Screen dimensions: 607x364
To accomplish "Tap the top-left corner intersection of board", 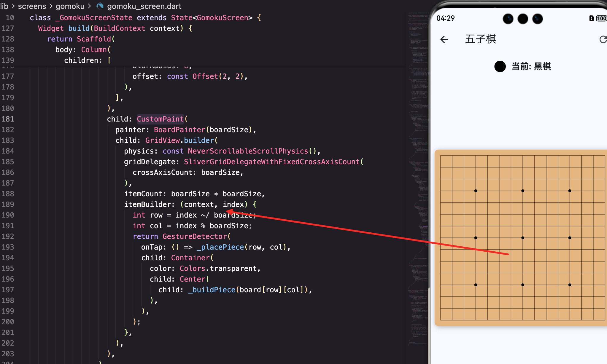I will click(441, 156).
